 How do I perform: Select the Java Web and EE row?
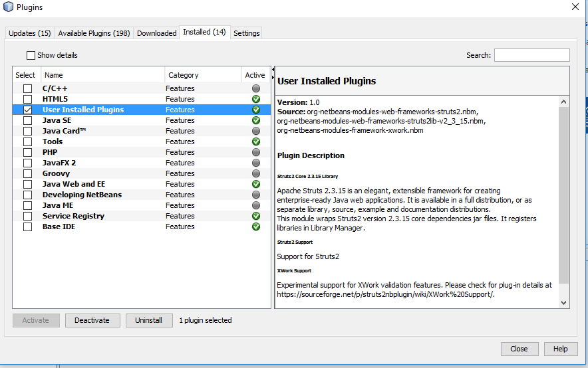(142, 184)
